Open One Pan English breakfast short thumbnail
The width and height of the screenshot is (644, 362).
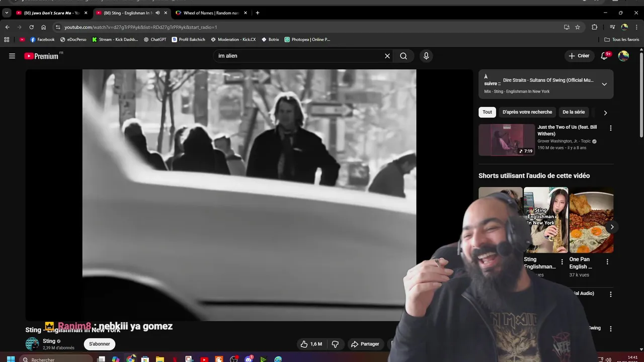pos(591,220)
